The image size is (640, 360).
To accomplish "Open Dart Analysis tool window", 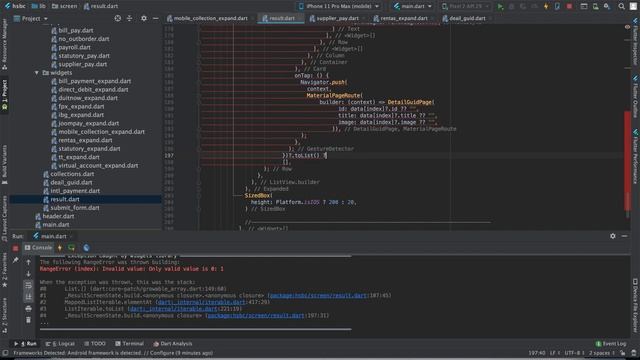I will click(x=172, y=344).
